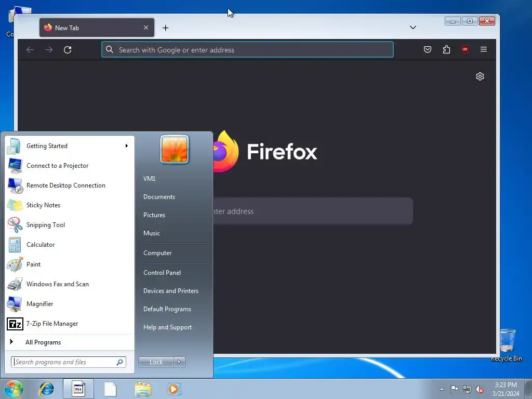Reload the page in Firefox
This screenshot has height=399, width=532.
click(68, 50)
